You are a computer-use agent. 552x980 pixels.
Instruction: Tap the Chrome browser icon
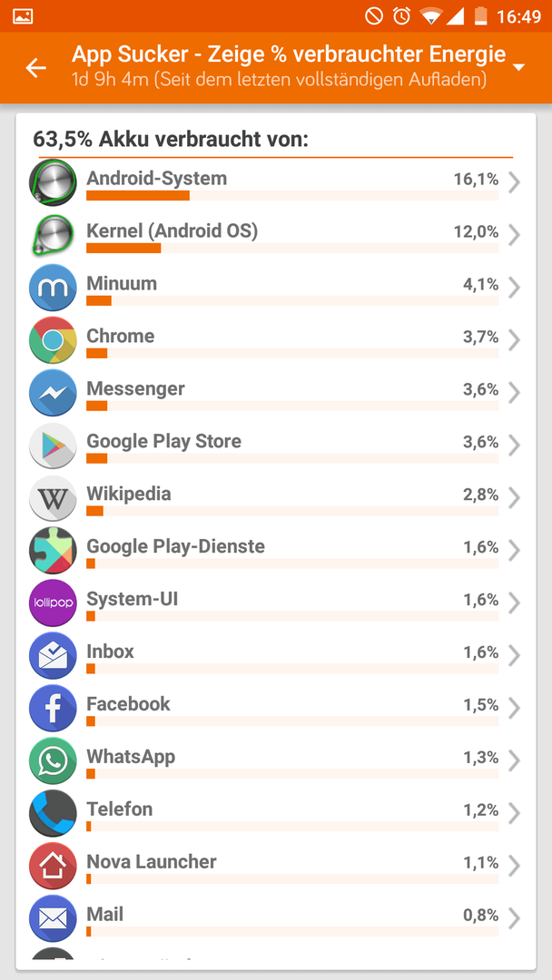click(x=53, y=340)
